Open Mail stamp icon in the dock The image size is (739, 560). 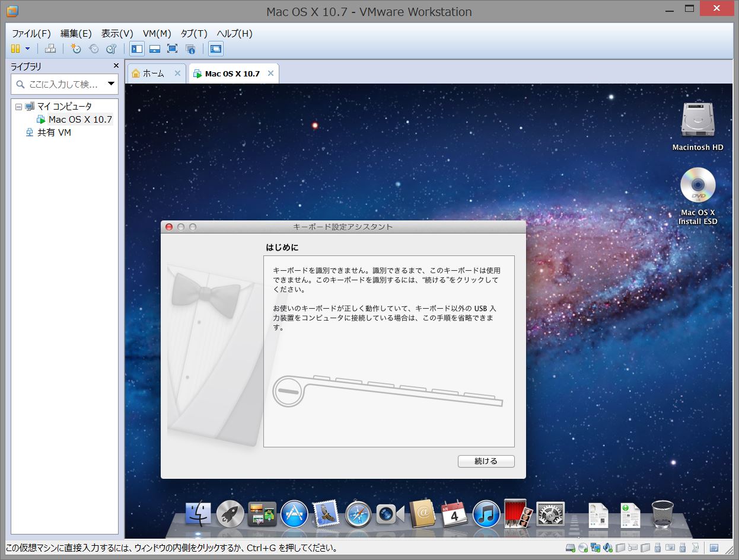pos(326,514)
